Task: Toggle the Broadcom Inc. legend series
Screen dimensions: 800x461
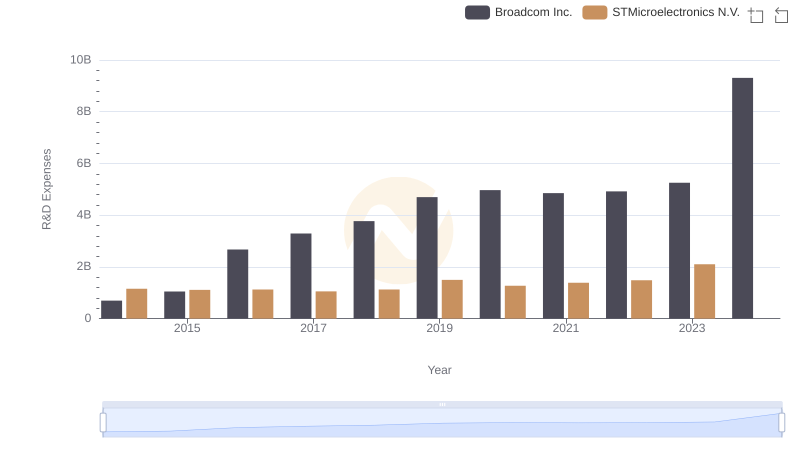Action: pos(518,12)
